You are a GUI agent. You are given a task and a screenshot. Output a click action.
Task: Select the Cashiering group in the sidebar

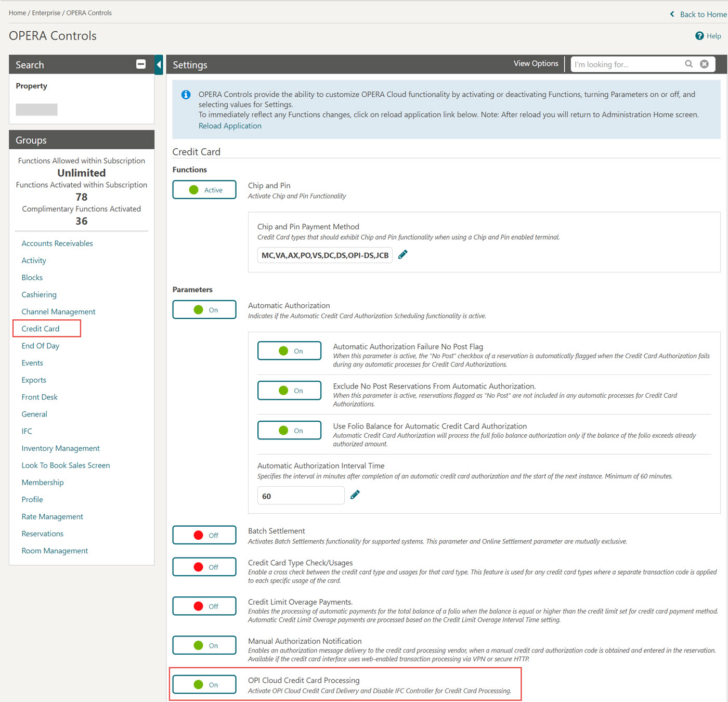click(x=39, y=294)
